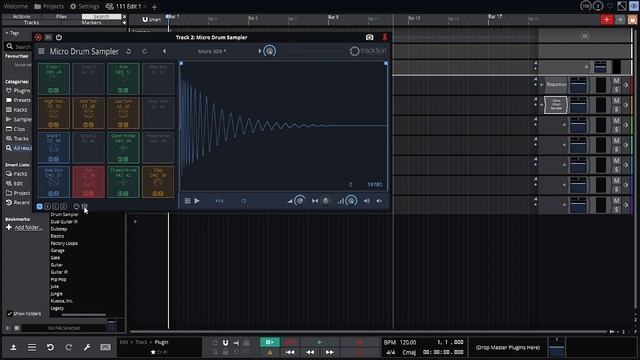Viewport: 640px width, 360px height.
Task: Open the Micro 909 preset dropdown
Action: point(212,51)
